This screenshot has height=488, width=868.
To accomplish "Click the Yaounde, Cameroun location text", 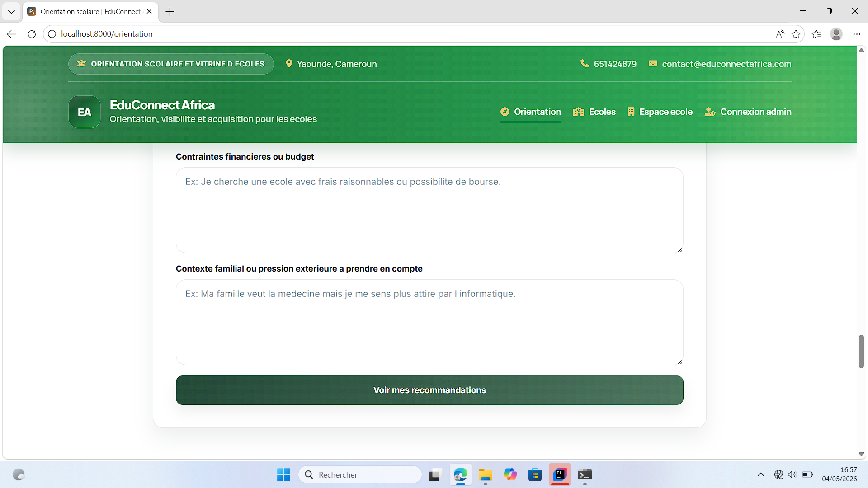I will (337, 64).
